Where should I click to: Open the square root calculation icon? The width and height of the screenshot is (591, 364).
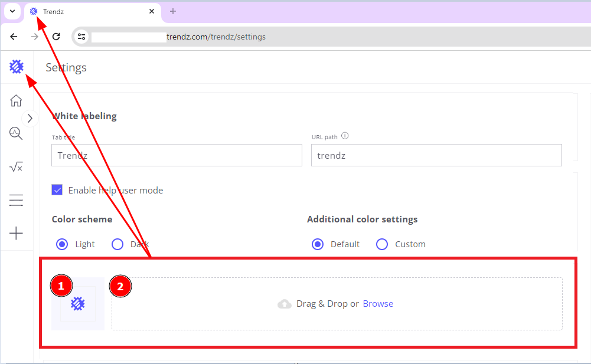tap(17, 168)
